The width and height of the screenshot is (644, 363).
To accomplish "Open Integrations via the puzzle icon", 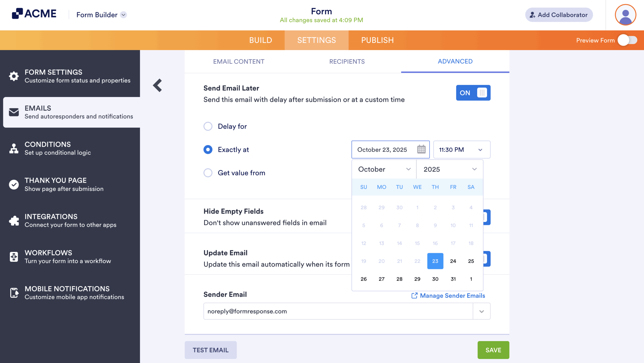I will tap(14, 220).
